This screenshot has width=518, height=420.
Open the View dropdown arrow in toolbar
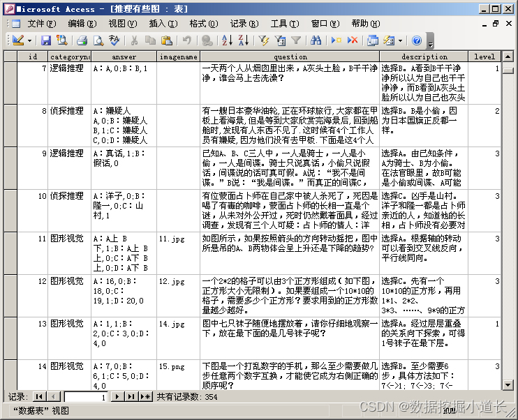[x=29, y=41]
